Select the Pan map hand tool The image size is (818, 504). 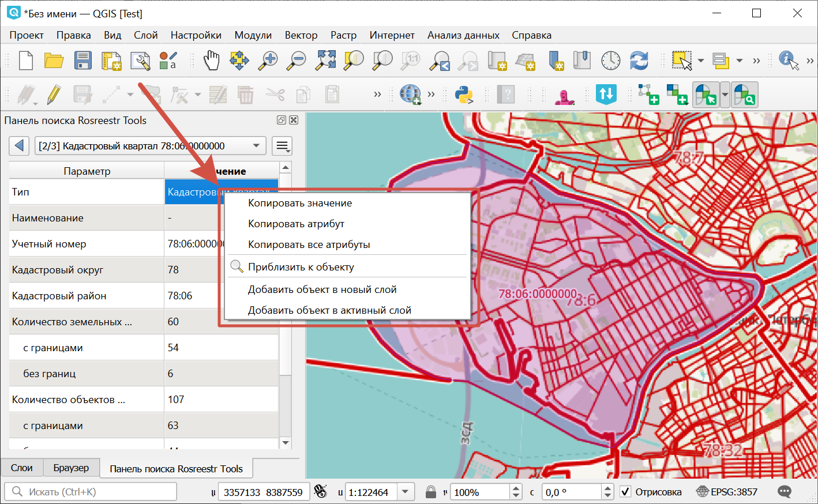pos(211,60)
